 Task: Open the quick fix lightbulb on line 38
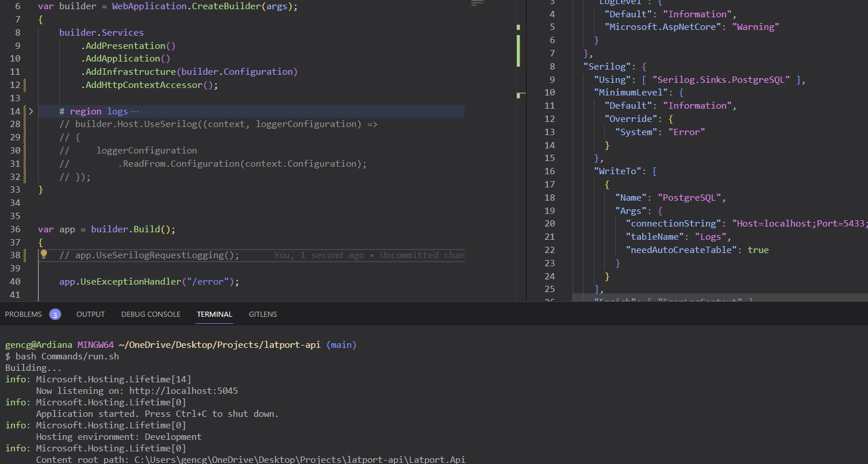click(x=44, y=255)
